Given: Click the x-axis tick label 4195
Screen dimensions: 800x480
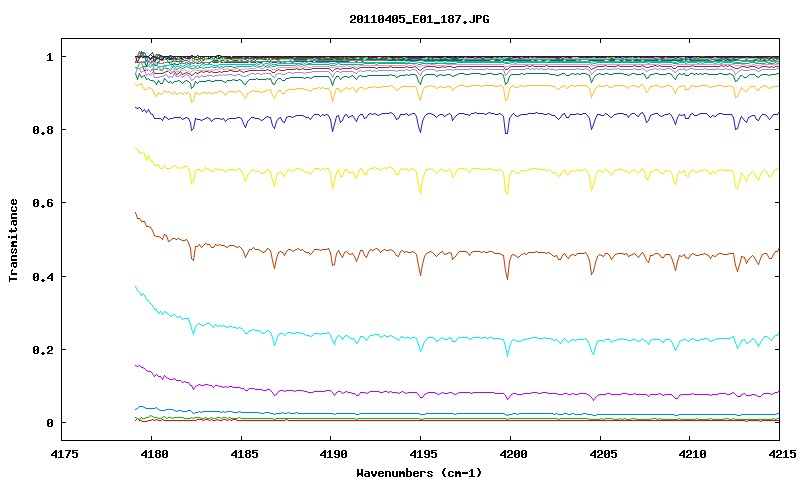Looking at the screenshot, I should pyautogui.click(x=421, y=453).
